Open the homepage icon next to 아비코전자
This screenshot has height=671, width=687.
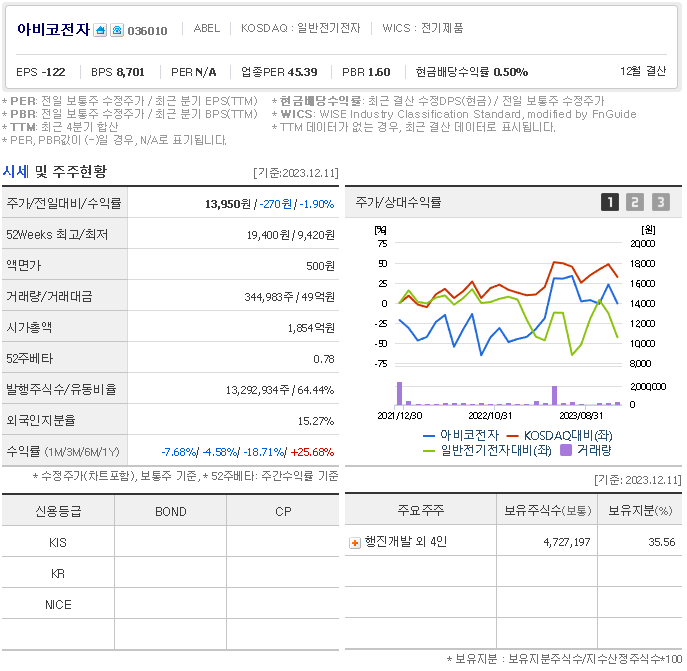click(x=100, y=30)
